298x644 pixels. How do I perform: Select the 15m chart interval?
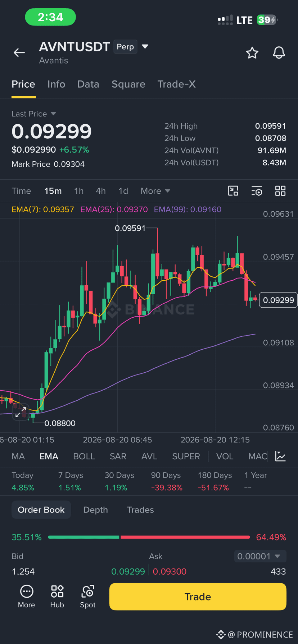[53, 191]
